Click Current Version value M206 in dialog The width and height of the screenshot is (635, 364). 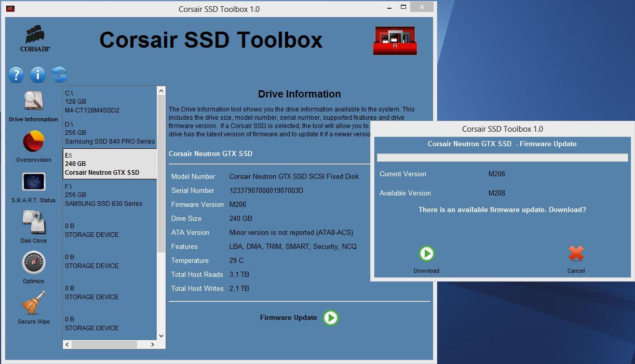497,174
